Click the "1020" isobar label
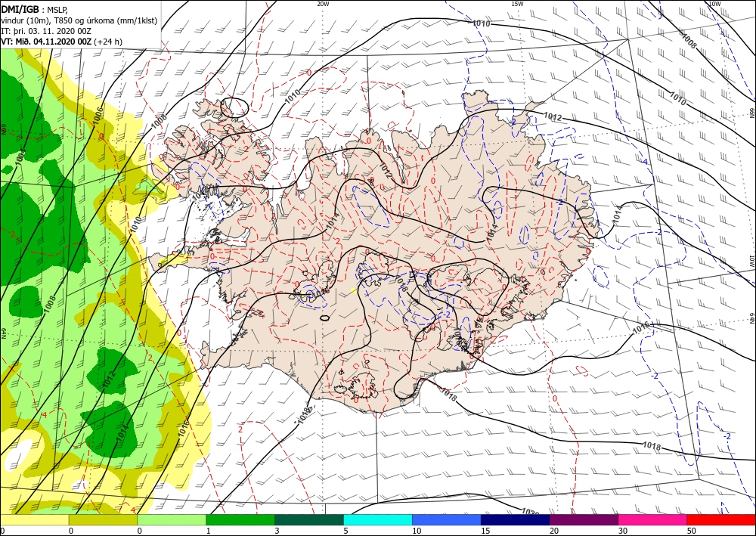Viewport: 756px width, 536px height. [531, 511]
